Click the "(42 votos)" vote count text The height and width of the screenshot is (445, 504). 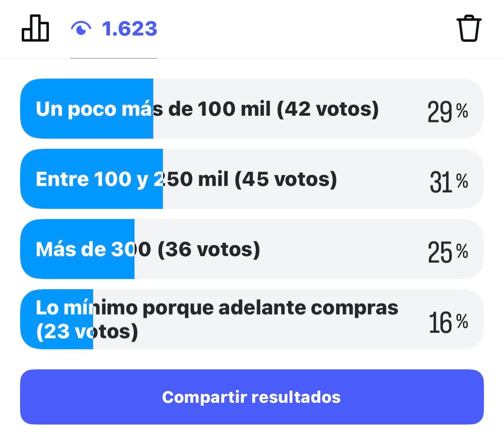328,109
